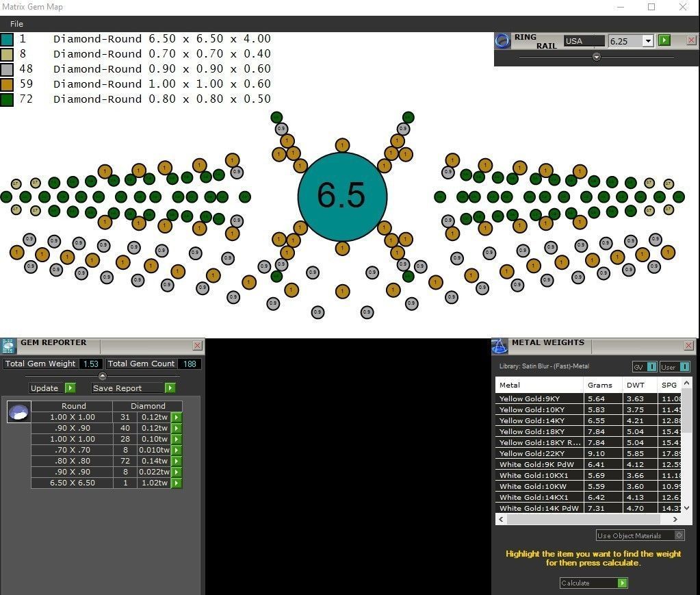Screen dimensions: 700x595
Task: Select the White Gold:9K PdW row
Action: click(588, 464)
